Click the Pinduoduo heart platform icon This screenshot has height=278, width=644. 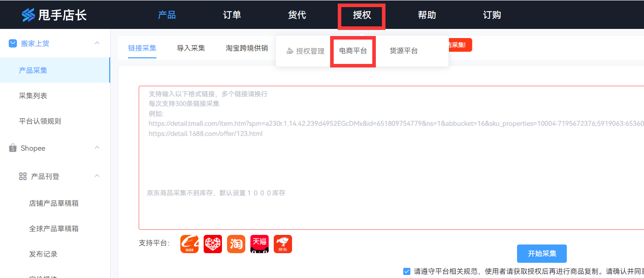coord(213,244)
